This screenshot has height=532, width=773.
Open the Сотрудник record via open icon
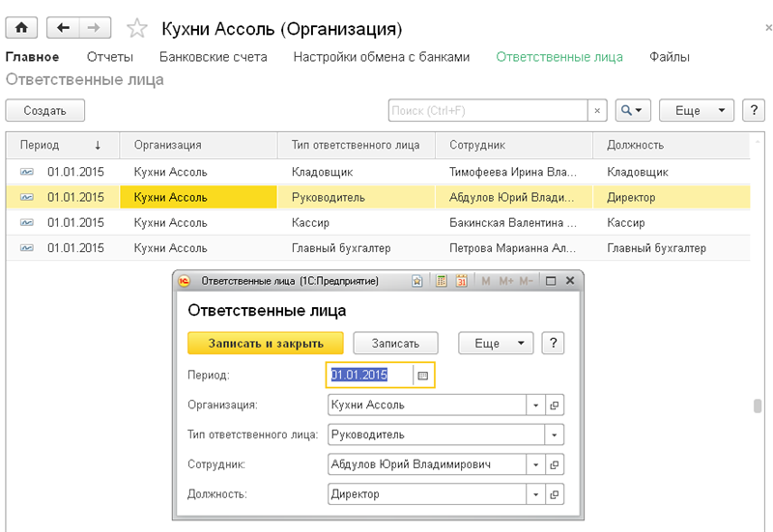pos(555,464)
